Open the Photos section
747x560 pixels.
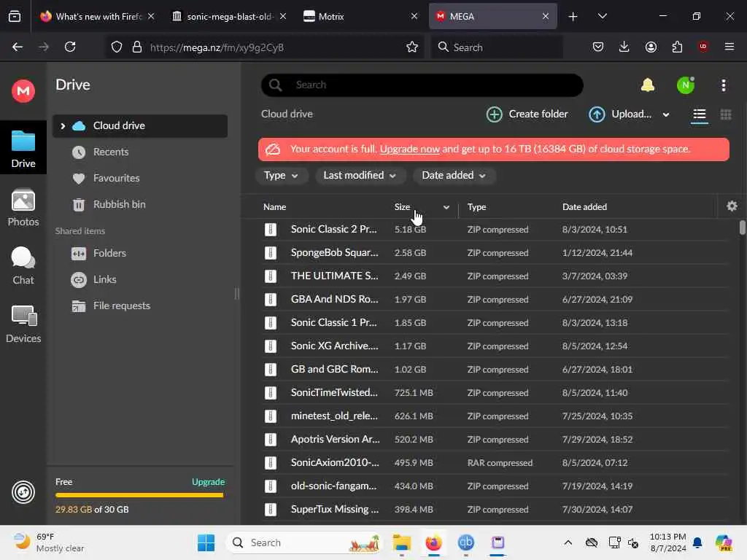tap(23, 208)
